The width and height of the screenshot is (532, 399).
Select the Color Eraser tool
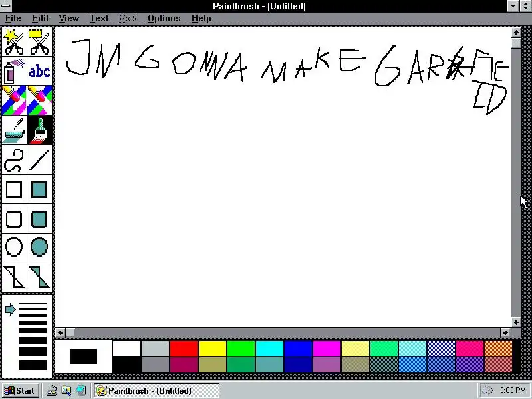point(14,100)
